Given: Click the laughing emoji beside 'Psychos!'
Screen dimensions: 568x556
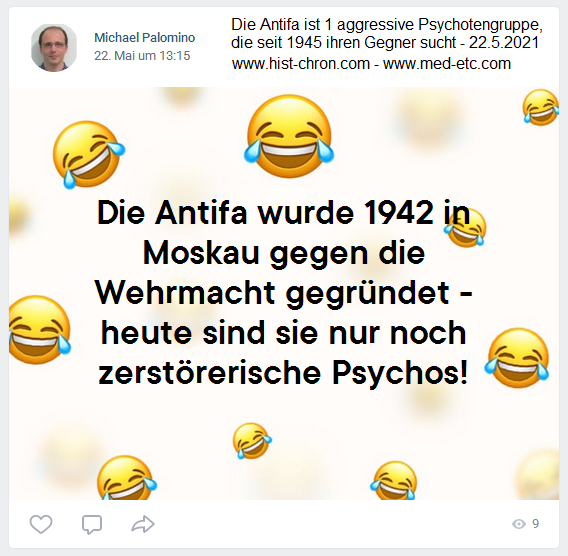Looking at the screenshot, I should pos(517,357).
